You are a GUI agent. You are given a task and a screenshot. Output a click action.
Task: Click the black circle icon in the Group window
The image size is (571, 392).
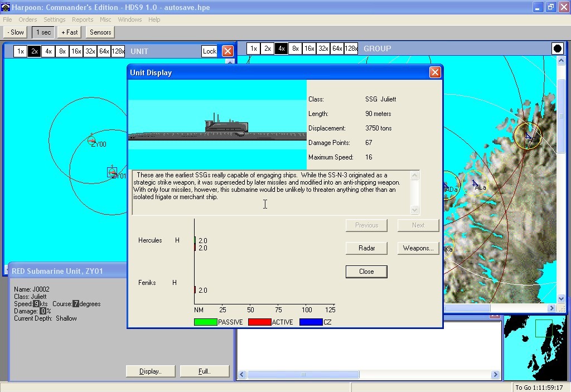557,49
